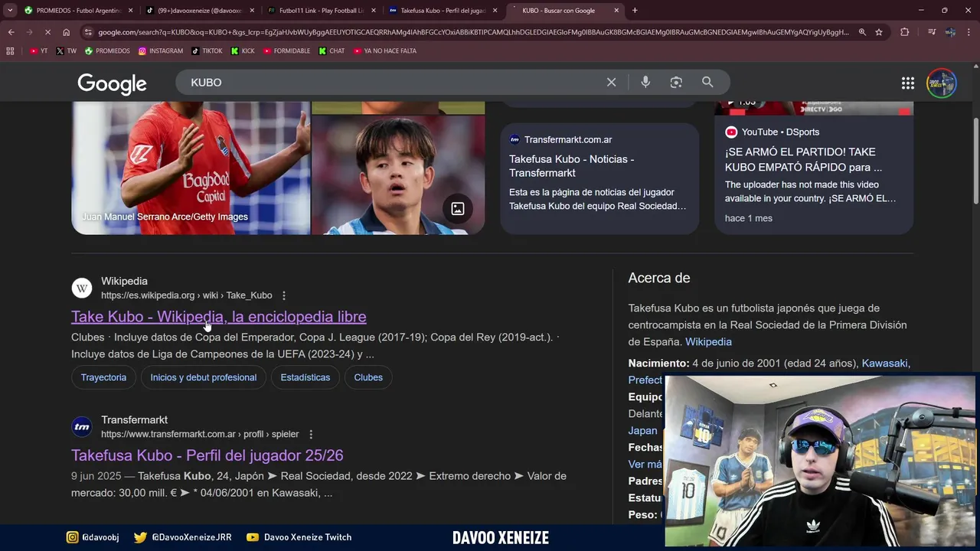Start voice search with the microphone
This screenshot has height=551, width=980.
(x=645, y=82)
